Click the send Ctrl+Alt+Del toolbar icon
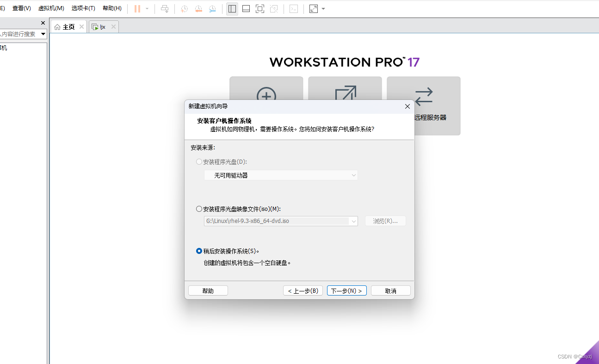Viewport: 599px width, 364px height. (x=165, y=9)
